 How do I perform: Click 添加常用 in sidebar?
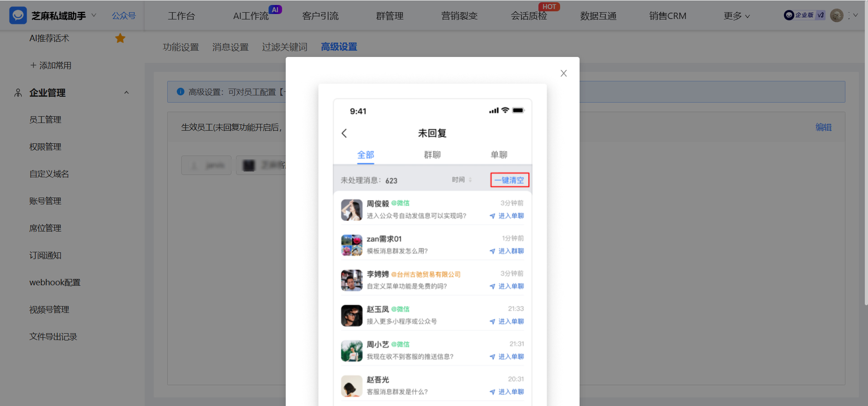coord(51,66)
